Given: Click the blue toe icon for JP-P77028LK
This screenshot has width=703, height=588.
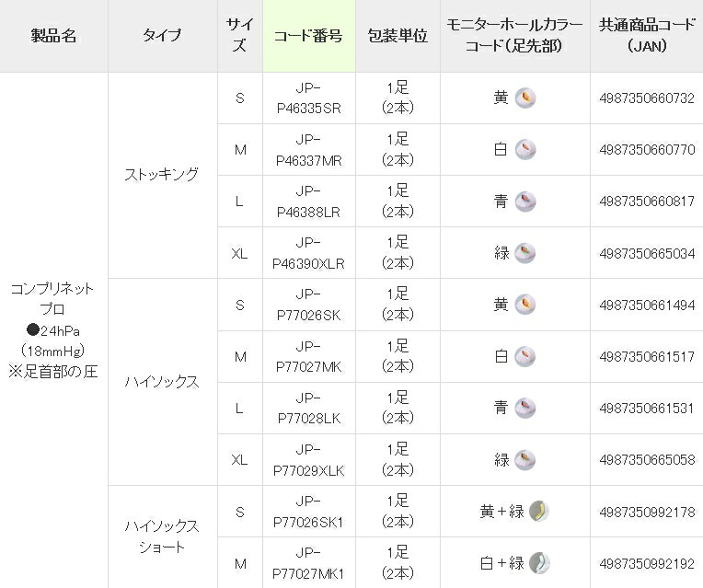Looking at the screenshot, I should [525, 409].
